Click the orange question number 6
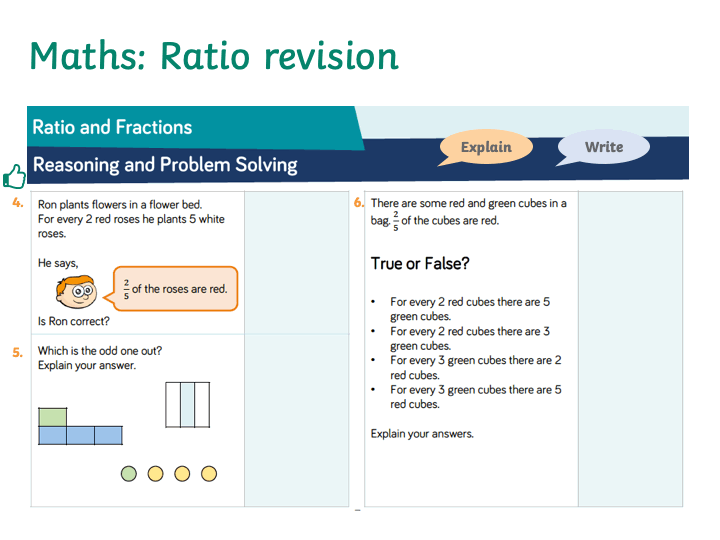This screenshot has height=540, width=720. [x=359, y=202]
